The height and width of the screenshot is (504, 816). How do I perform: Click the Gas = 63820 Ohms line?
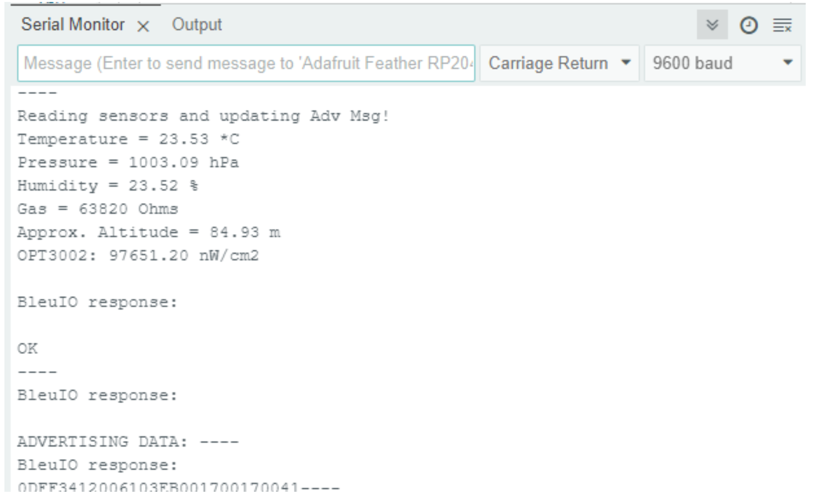tap(98, 209)
